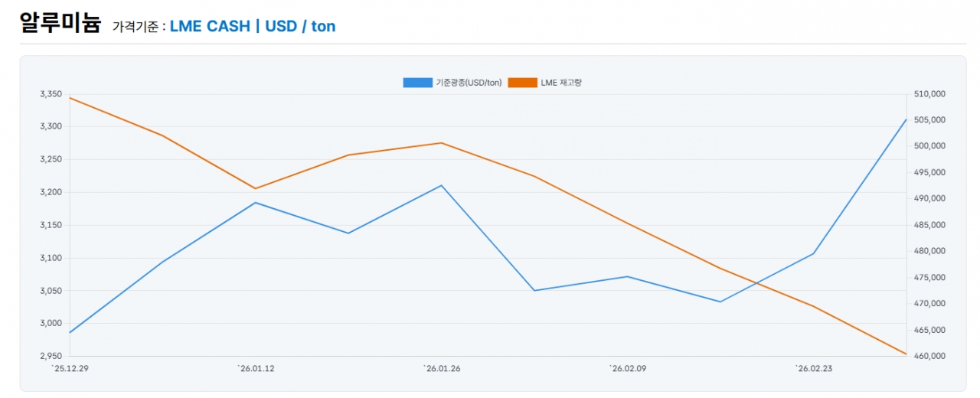Click the 알루미늄 chart title

coord(60,24)
